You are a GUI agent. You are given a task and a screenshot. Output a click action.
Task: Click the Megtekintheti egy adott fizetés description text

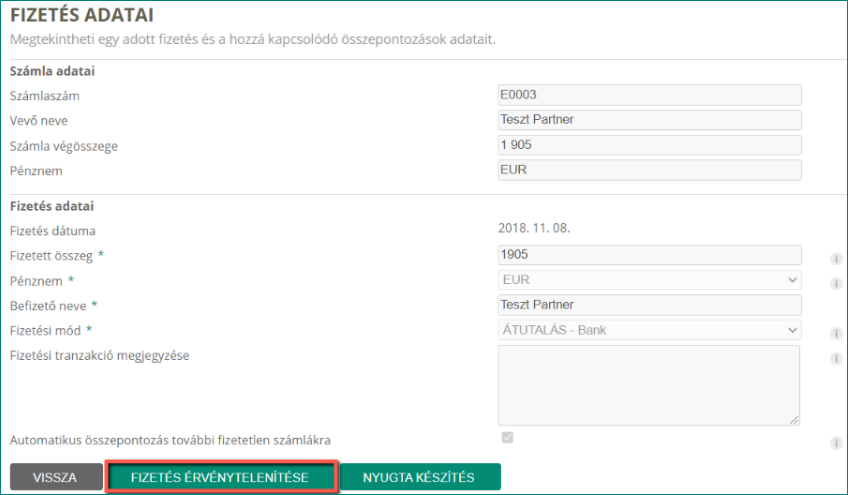click(253, 39)
